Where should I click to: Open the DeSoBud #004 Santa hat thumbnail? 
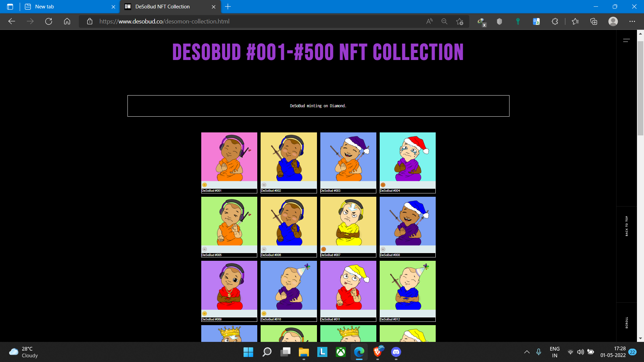coord(408,157)
